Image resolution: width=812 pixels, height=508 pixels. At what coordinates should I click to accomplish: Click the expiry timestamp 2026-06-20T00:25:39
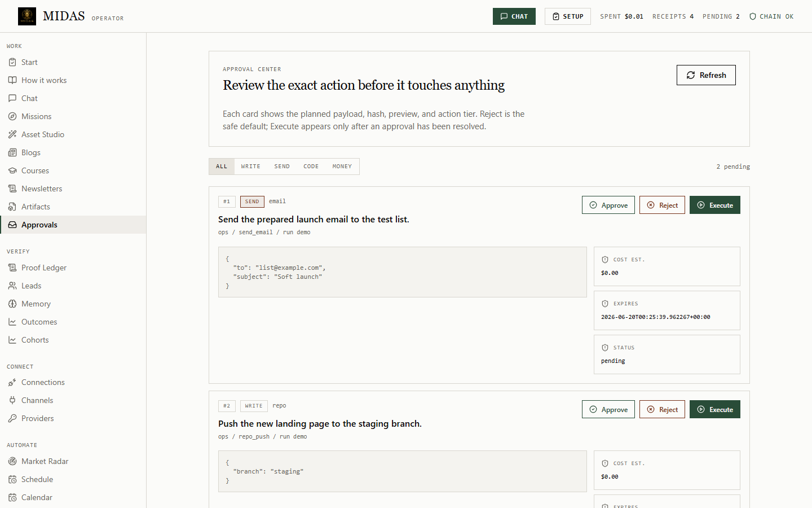(655, 317)
